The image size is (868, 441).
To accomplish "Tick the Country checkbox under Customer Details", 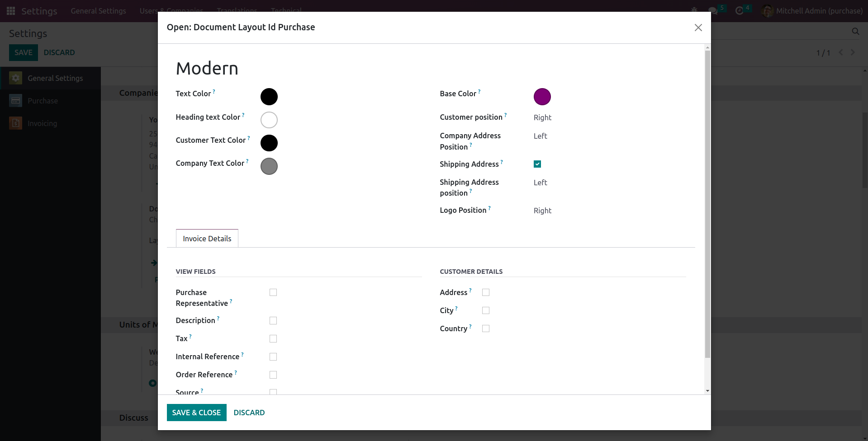I will 486,328.
